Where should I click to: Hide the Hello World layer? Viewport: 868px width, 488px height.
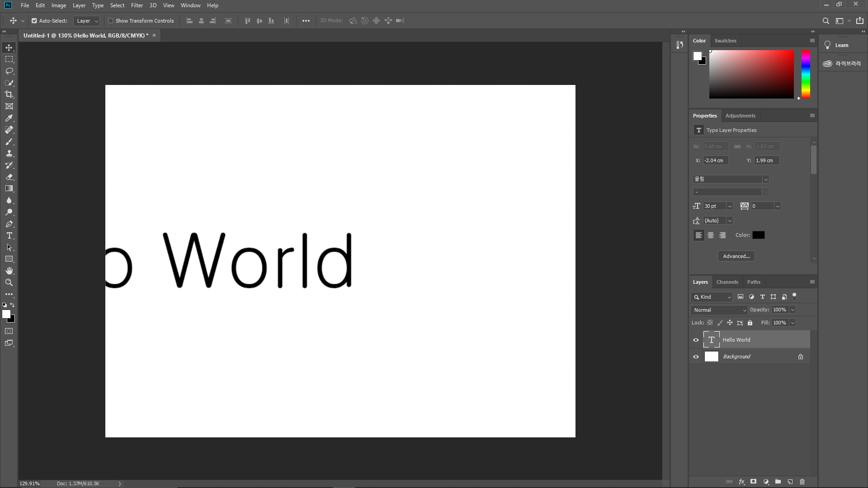[696, 340]
